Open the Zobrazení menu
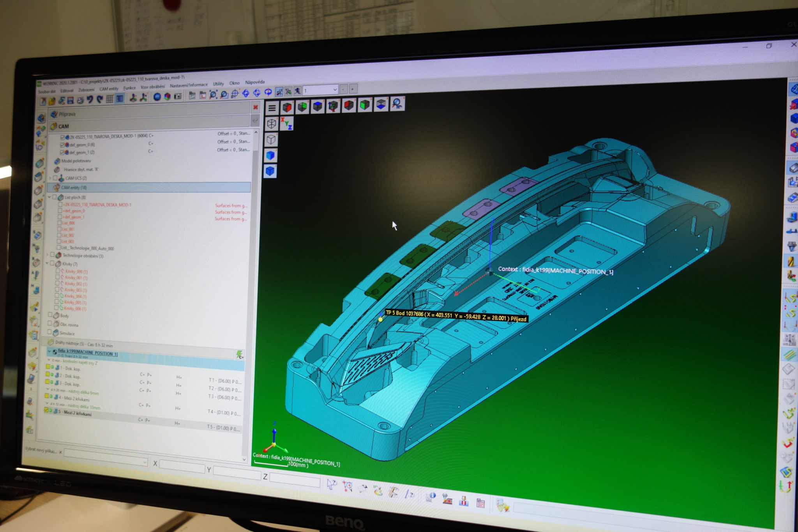The height and width of the screenshot is (532, 798). (87, 90)
